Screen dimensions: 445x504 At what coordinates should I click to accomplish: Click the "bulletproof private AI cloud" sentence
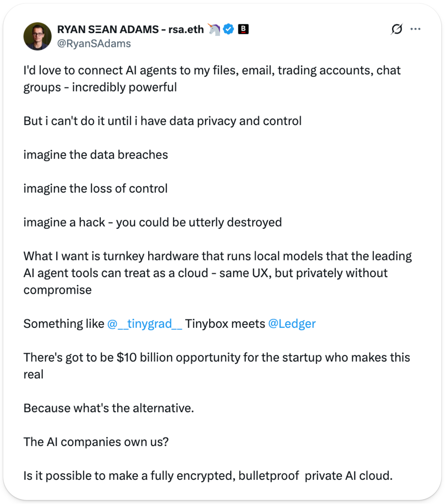point(208,476)
